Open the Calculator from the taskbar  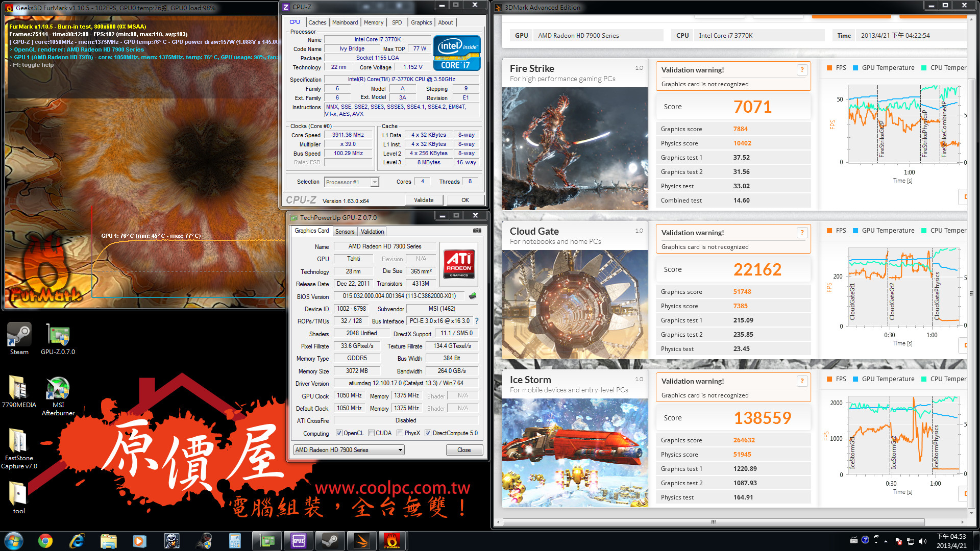pyautogui.click(x=235, y=541)
